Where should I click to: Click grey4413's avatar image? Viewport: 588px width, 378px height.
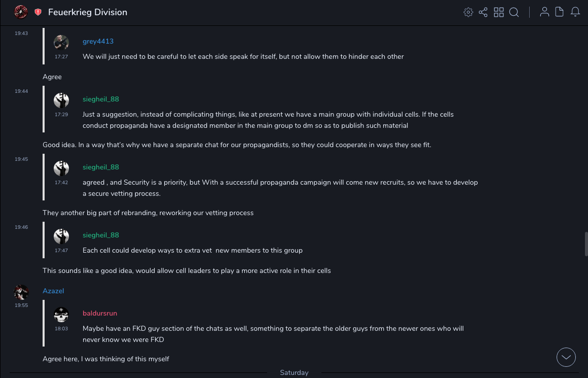tap(61, 43)
